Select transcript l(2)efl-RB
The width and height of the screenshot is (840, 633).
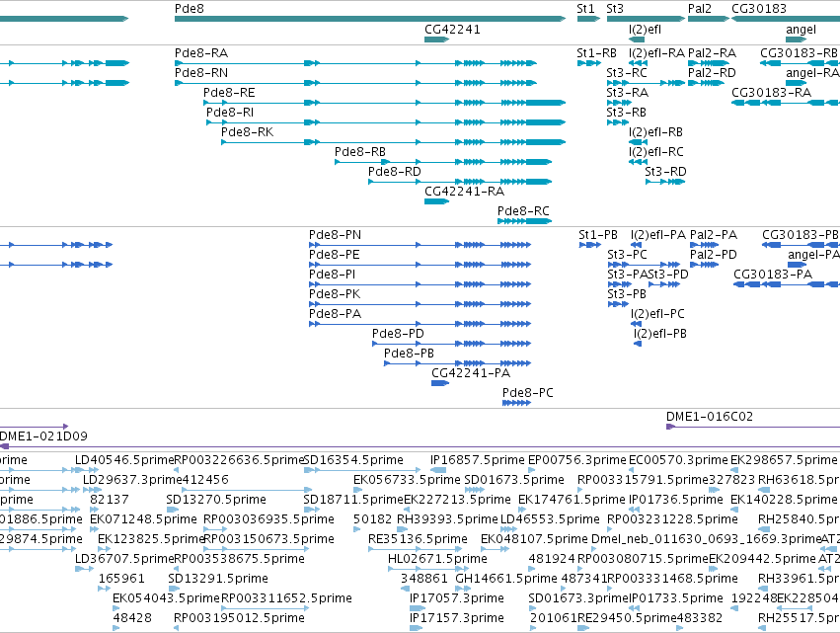pyautogui.click(x=638, y=142)
